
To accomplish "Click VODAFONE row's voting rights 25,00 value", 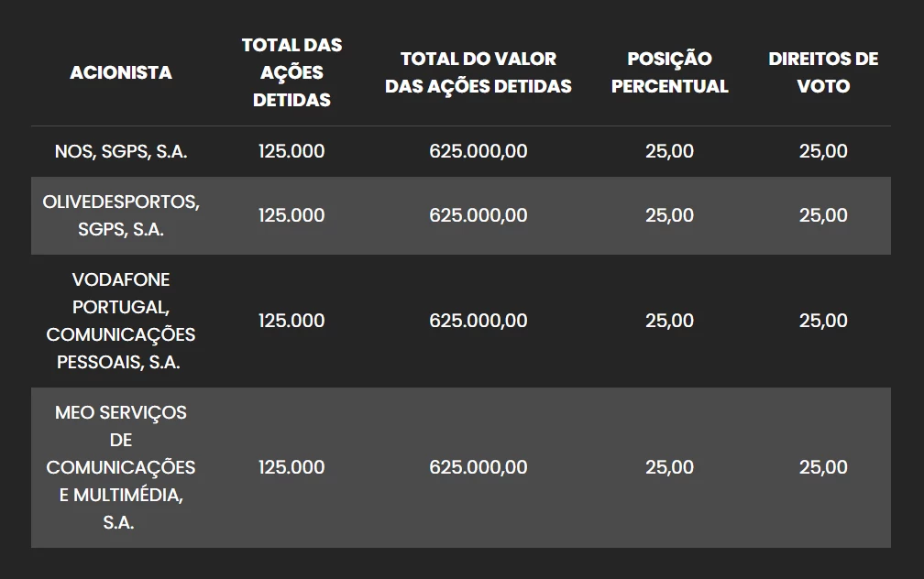I will pos(823,321).
